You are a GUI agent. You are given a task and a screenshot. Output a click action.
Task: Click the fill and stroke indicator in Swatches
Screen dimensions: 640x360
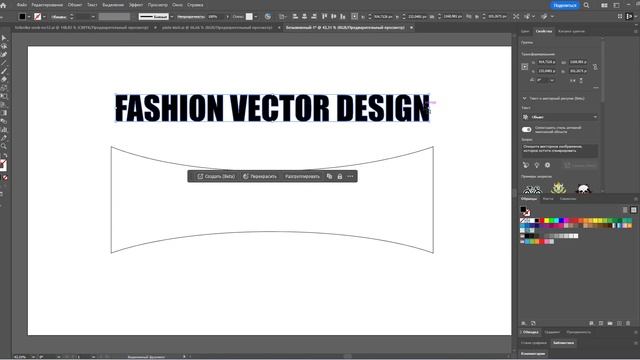click(x=525, y=211)
